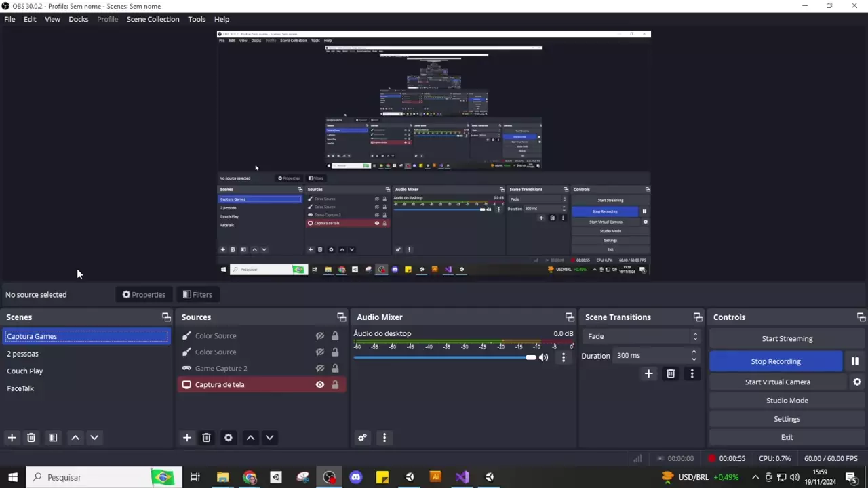Adjust Áudio do desktop volume slider

point(444,357)
